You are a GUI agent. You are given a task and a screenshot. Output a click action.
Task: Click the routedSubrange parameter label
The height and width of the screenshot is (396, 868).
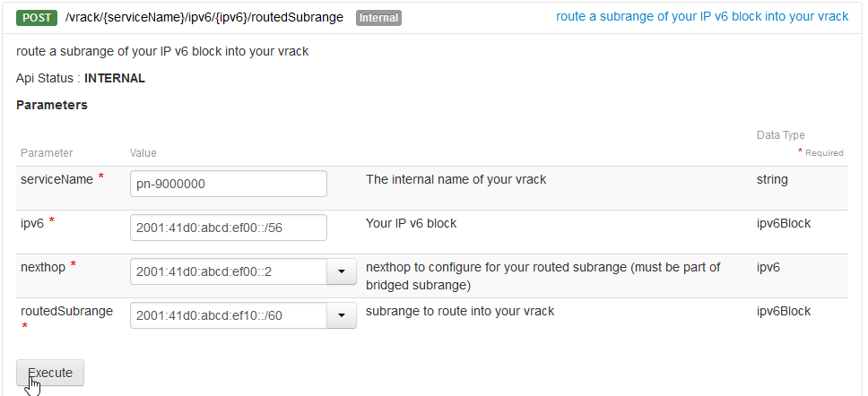(66, 311)
